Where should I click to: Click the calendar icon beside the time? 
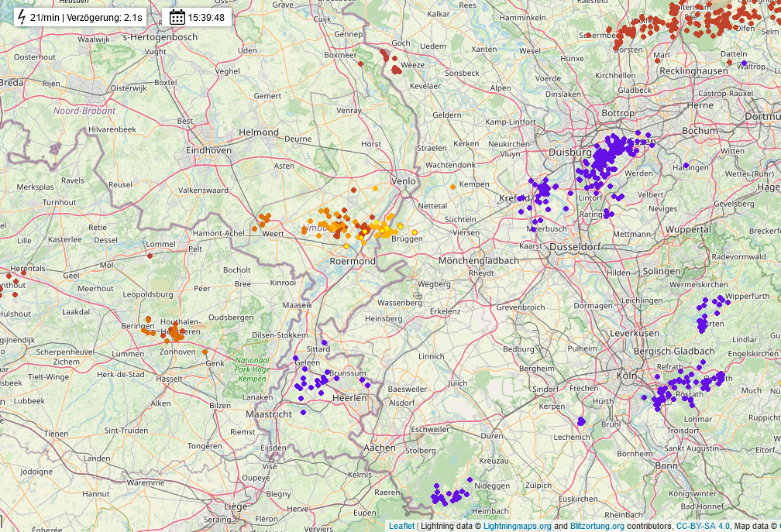click(177, 17)
